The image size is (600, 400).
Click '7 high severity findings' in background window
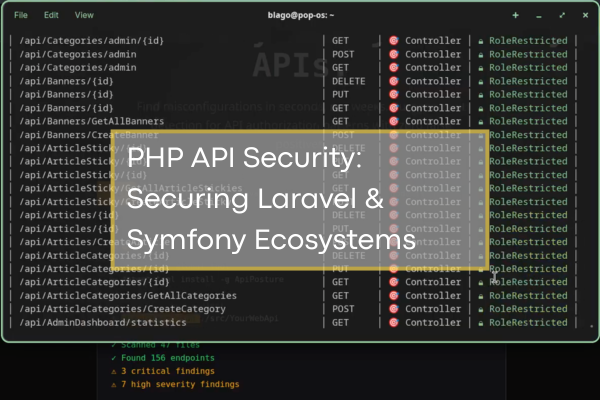(x=180, y=384)
